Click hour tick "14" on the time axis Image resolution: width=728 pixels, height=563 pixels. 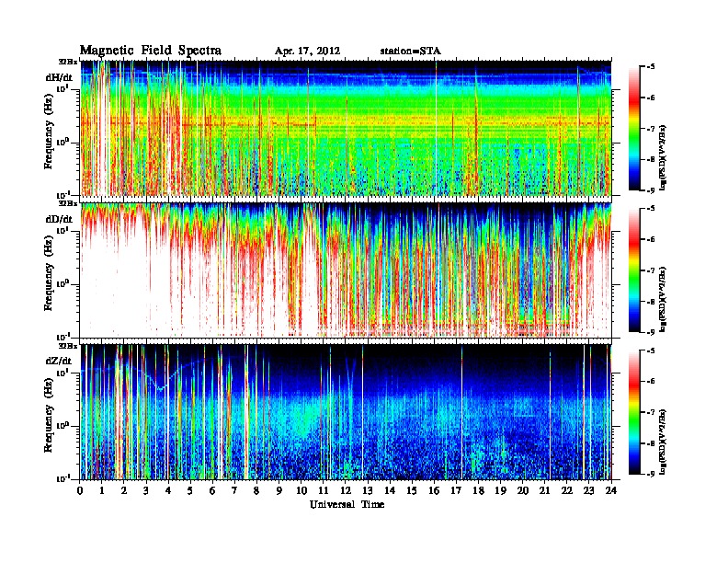(390, 491)
